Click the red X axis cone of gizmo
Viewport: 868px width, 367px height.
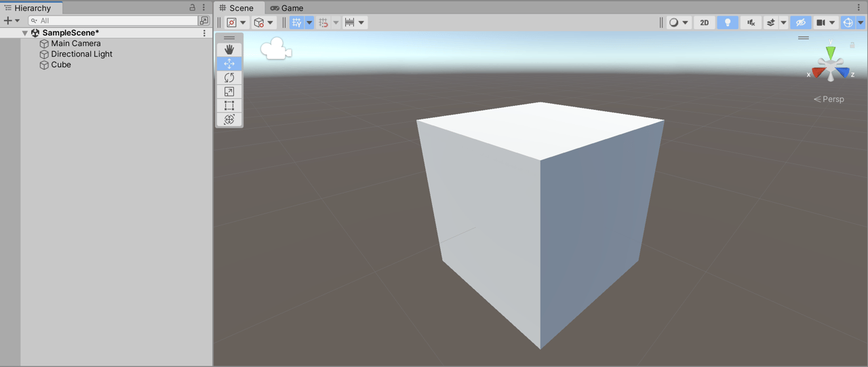click(818, 73)
